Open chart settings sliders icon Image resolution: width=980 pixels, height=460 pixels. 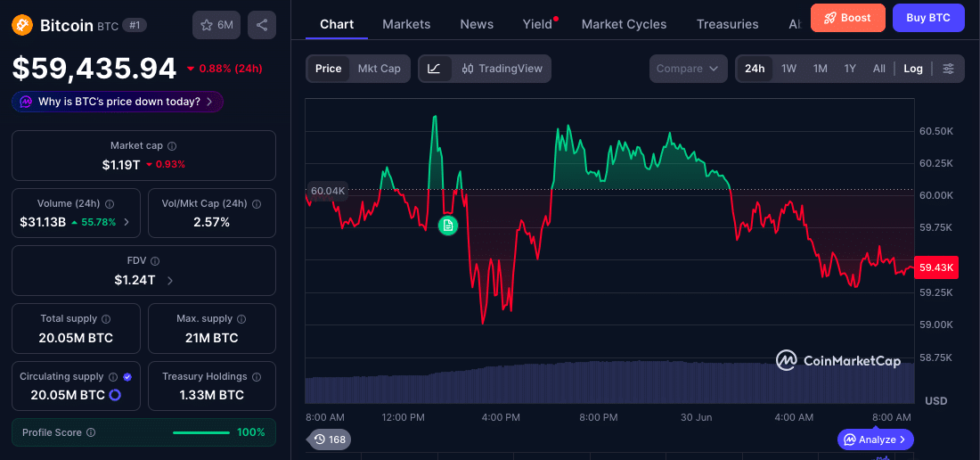(948, 69)
